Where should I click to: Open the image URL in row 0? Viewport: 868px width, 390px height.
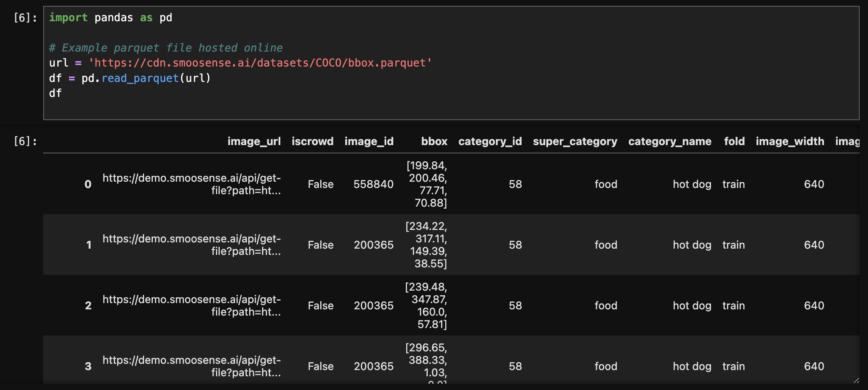click(191, 184)
